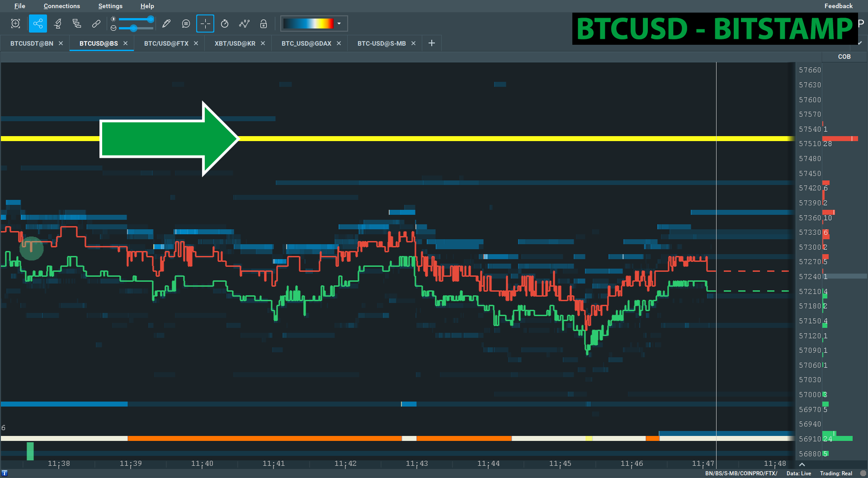Viewport: 868px width, 478px height.
Task: Click the grey connection indicator circle
Action: 863,473
